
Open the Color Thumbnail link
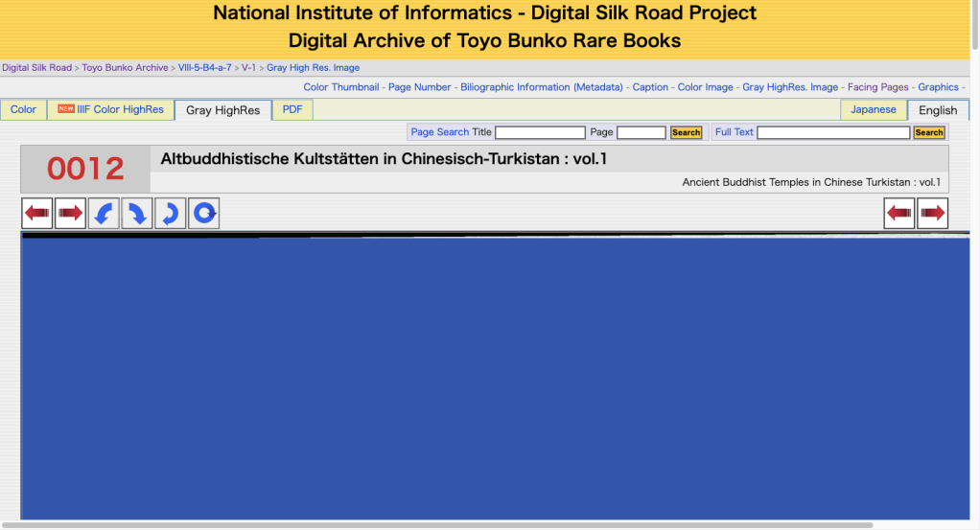[x=342, y=87]
